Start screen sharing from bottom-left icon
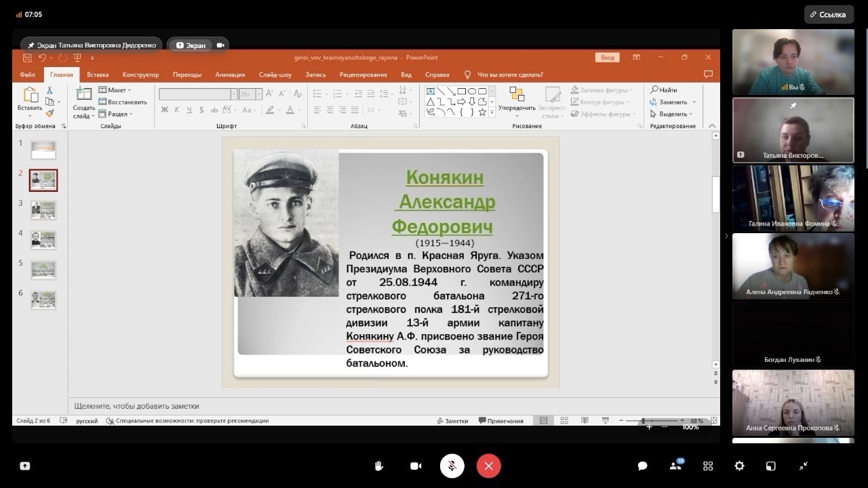 click(25, 466)
